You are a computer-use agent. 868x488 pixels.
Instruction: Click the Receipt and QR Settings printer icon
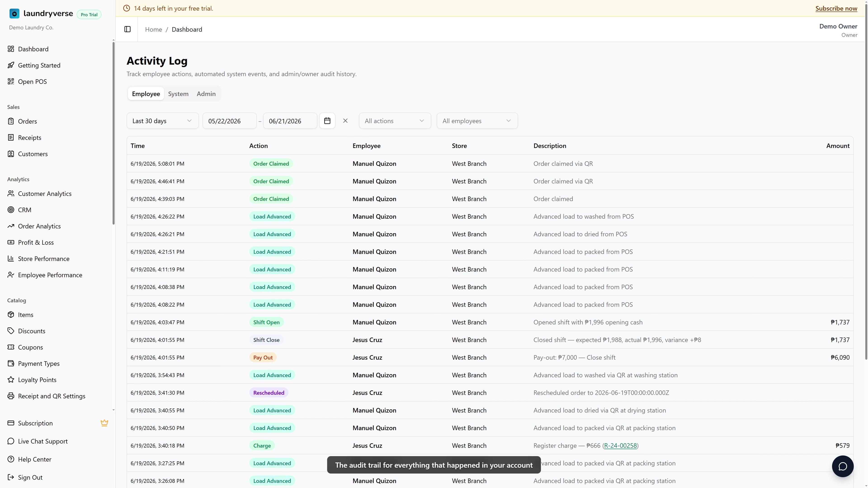pos(11,396)
